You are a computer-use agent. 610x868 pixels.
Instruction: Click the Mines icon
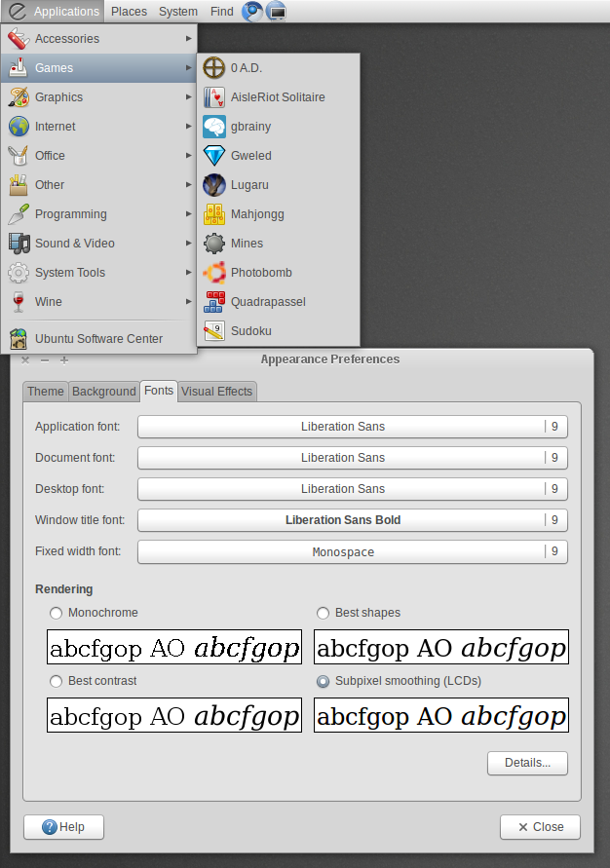(213, 244)
